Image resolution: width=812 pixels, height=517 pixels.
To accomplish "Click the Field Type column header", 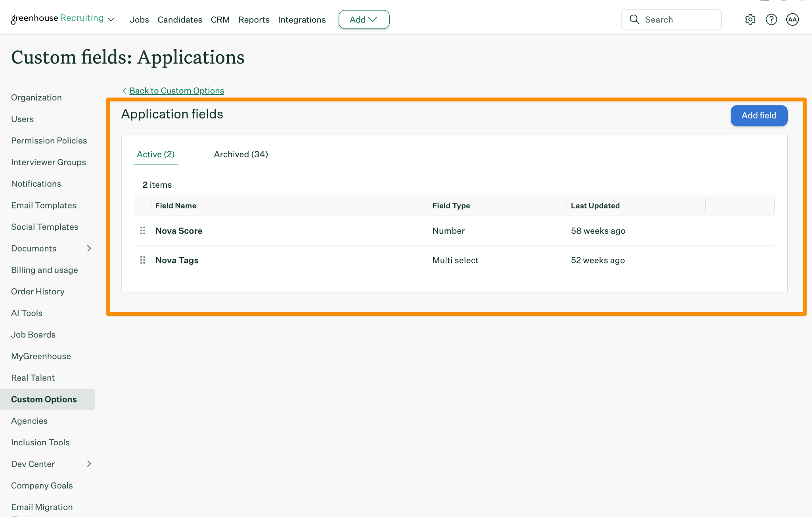I will [x=451, y=206].
